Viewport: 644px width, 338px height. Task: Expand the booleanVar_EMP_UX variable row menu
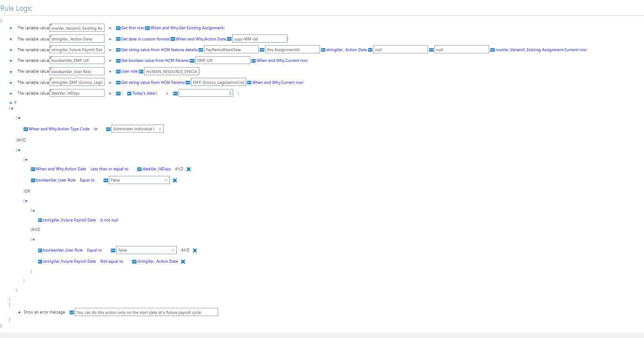point(11,61)
